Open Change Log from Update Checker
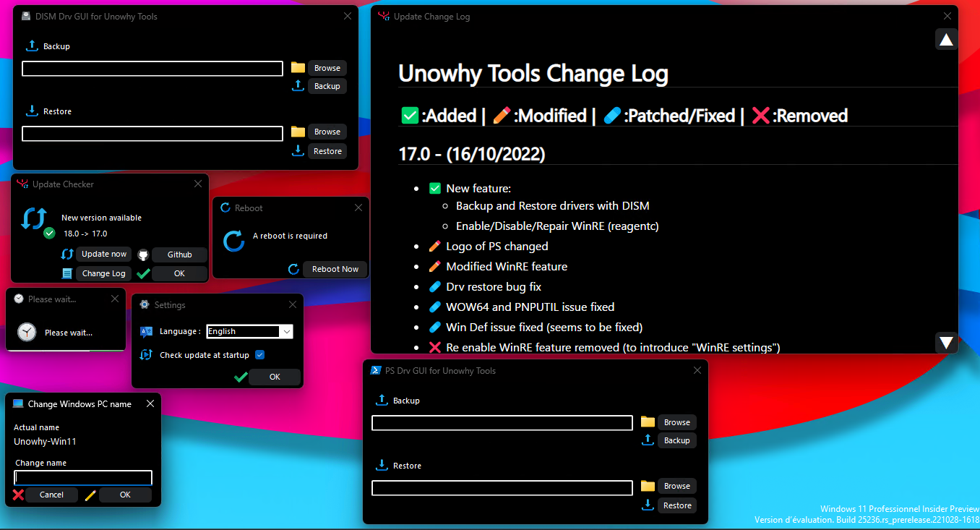This screenshot has height=530, width=980. click(x=104, y=273)
